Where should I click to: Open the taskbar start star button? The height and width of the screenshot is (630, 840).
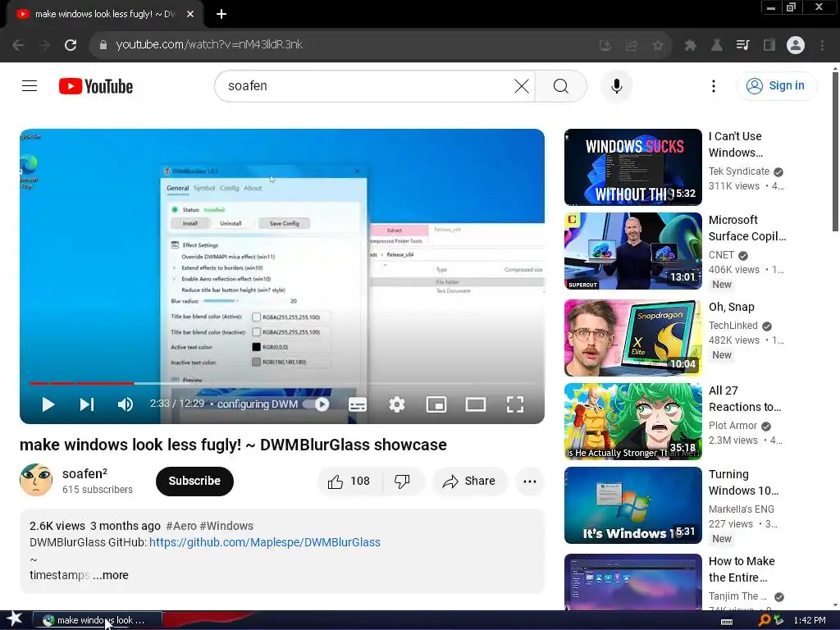click(15, 619)
